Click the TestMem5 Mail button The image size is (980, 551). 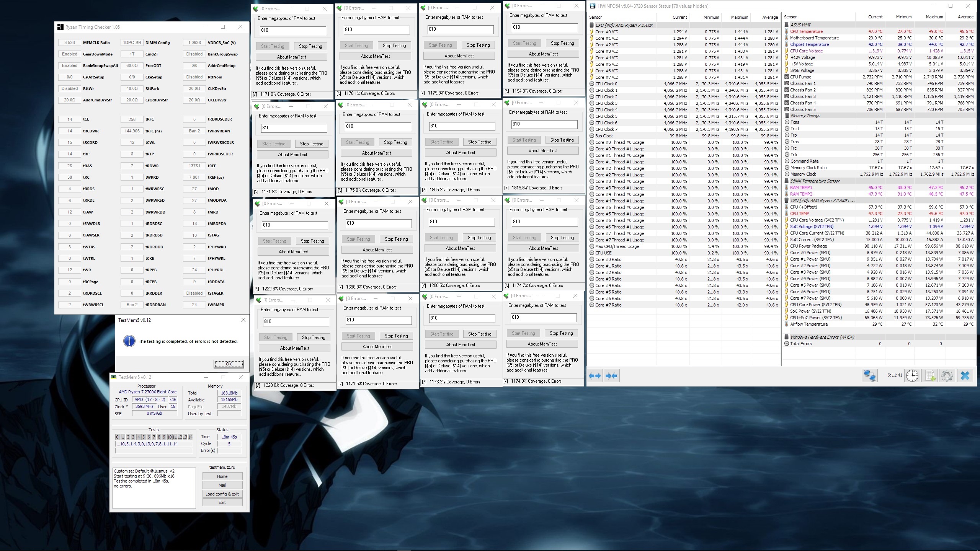click(x=222, y=485)
